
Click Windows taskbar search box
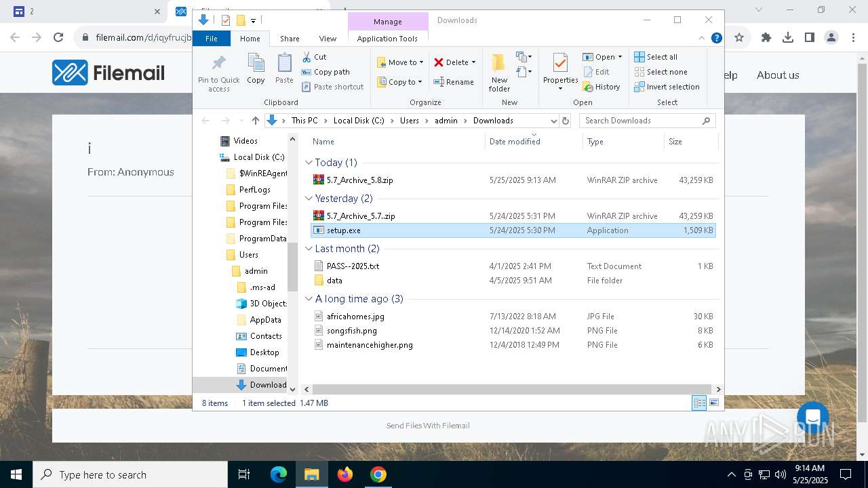tap(130, 474)
